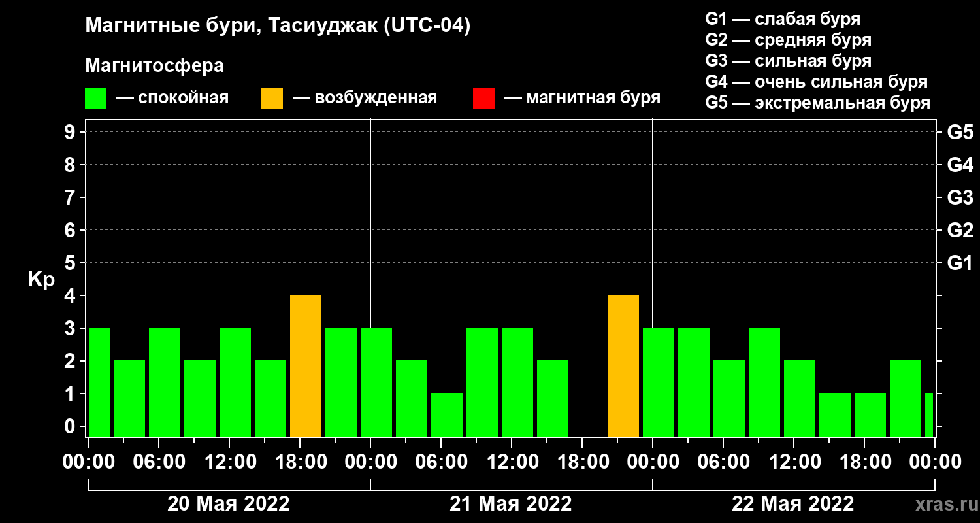Click the green 'спокойная' legend swatch

click(x=95, y=99)
